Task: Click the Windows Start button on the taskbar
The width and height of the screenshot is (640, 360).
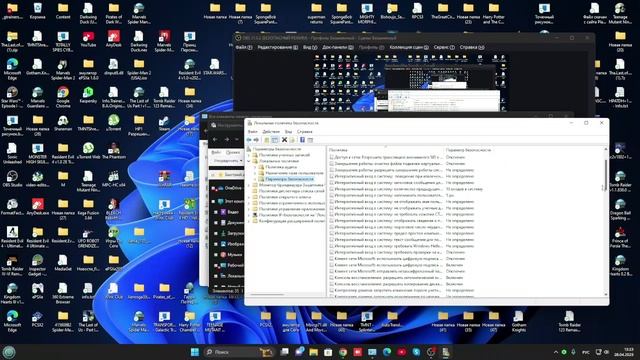Action: pos(195,352)
